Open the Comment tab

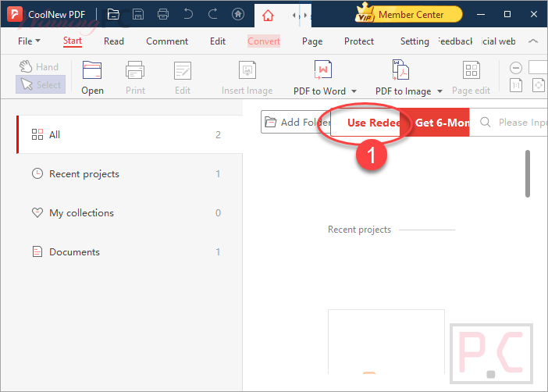click(x=167, y=41)
